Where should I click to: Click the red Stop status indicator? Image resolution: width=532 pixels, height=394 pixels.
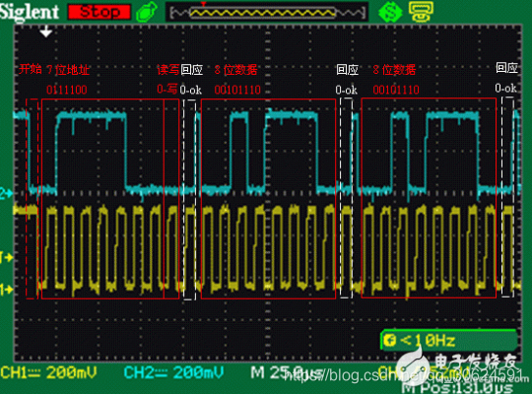point(100,12)
